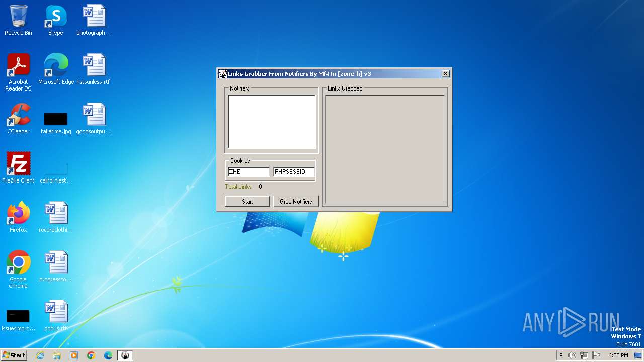Select taketime.jpg file icon
The height and width of the screenshot is (362, 644).
(x=56, y=123)
